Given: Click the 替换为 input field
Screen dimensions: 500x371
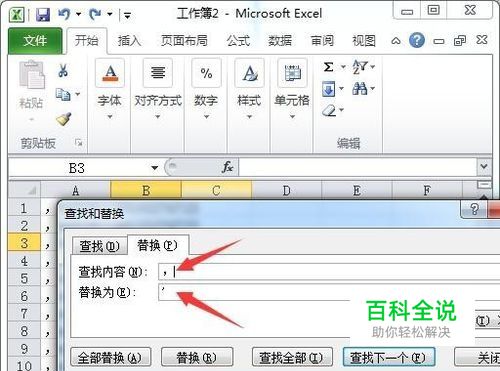Looking at the screenshot, I should click(329, 292).
